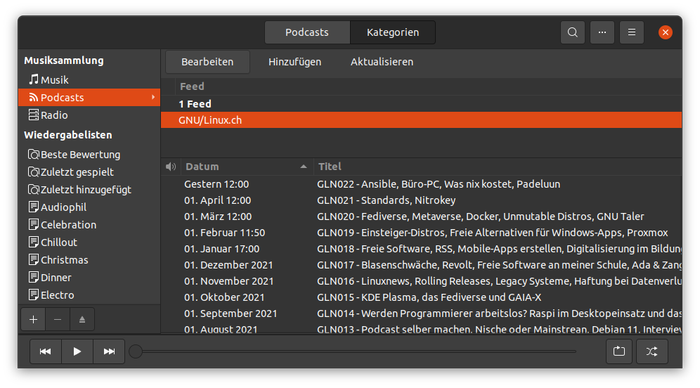Click the date 'Gestern 12:00'

[217, 184]
